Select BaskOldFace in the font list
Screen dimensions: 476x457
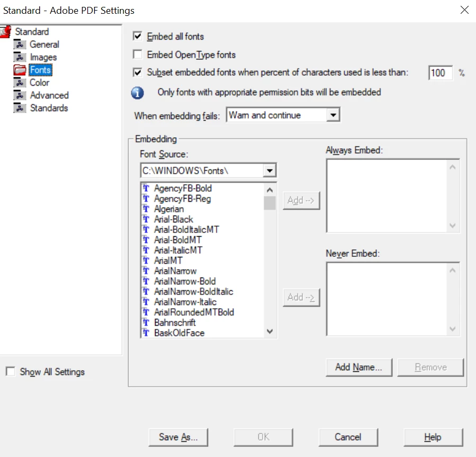click(x=179, y=333)
